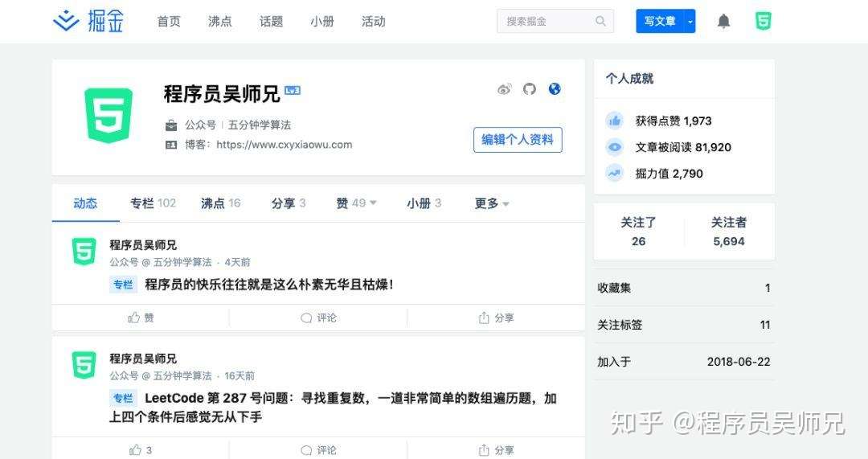Open the 收藏集 row

click(684, 288)
